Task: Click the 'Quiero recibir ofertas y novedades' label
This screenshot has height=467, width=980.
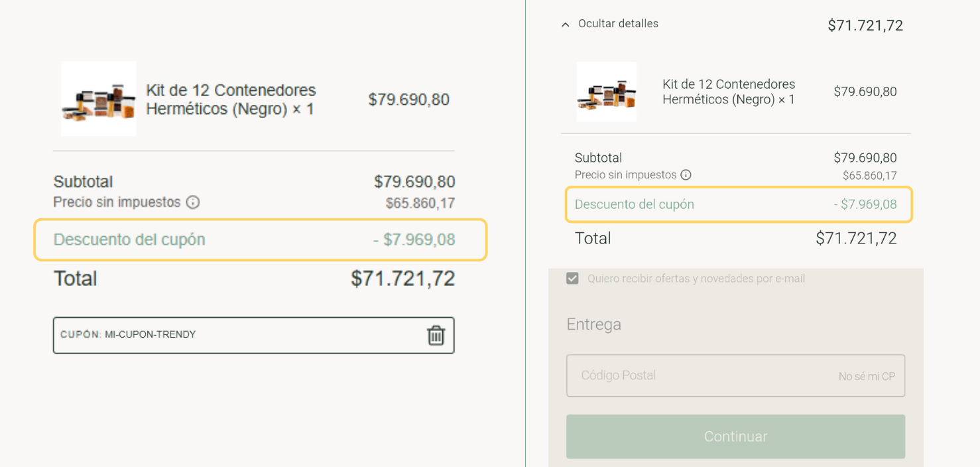Action: coord(696,279)
